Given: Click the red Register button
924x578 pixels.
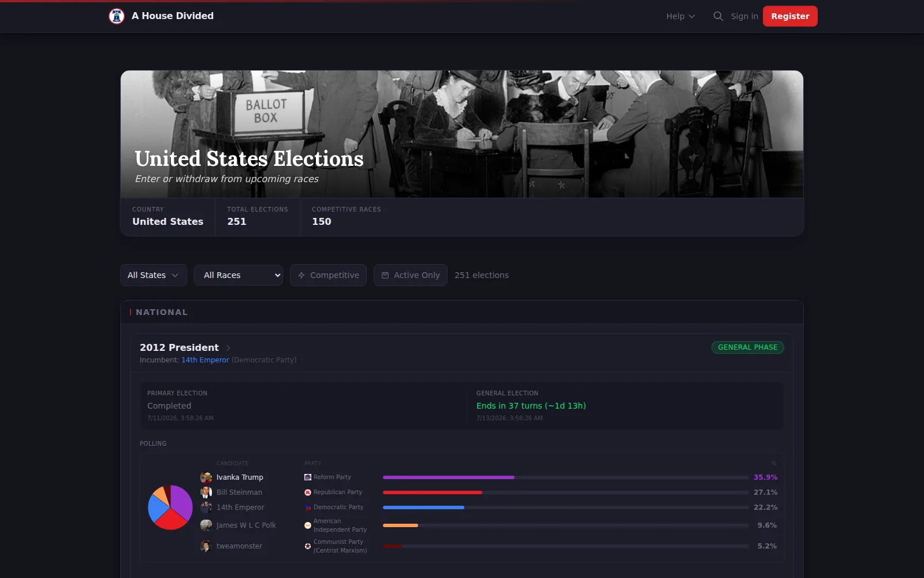Looking at the screenshot, I should 790,16.
